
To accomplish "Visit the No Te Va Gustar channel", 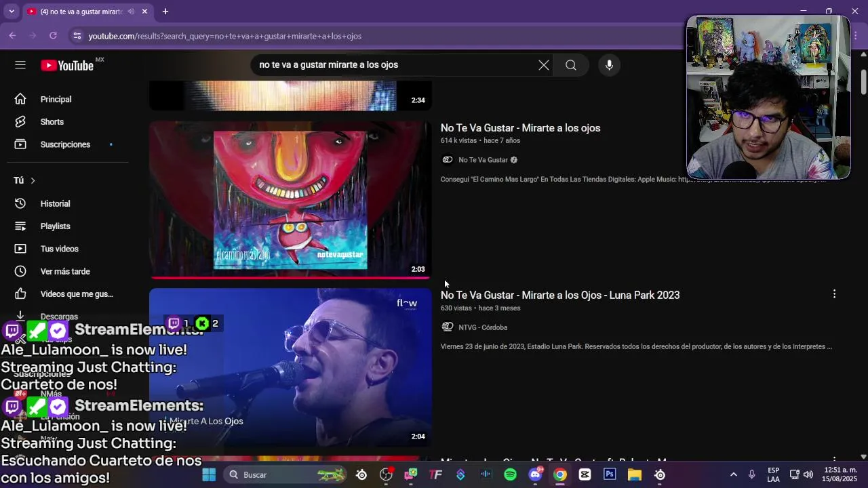I will pos(483,160).
